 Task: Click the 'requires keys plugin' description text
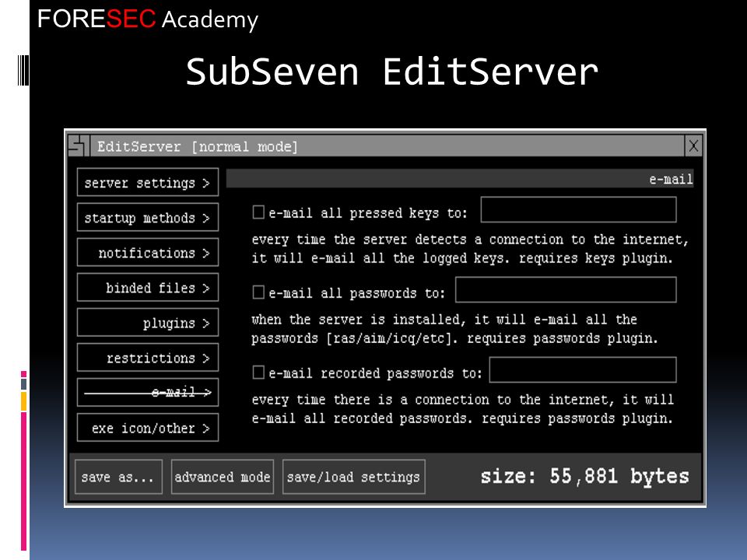[595, 258]
